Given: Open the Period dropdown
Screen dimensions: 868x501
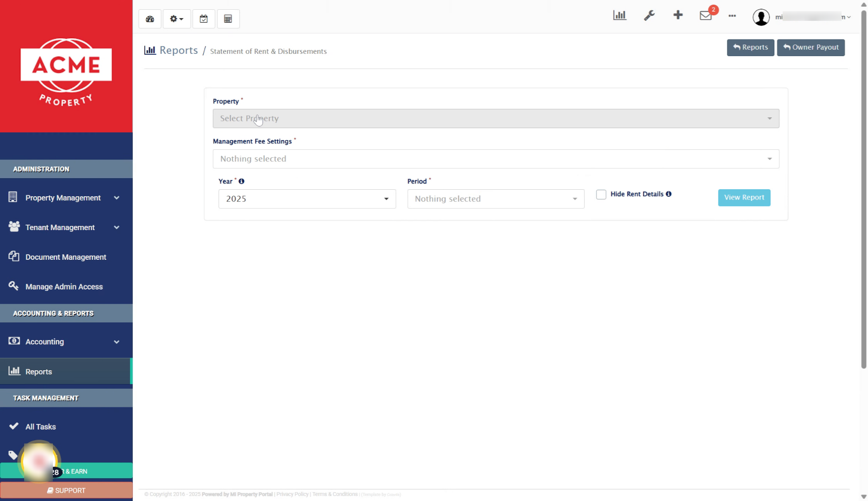Looking at the screenshot, I should [x=495, y=199].
